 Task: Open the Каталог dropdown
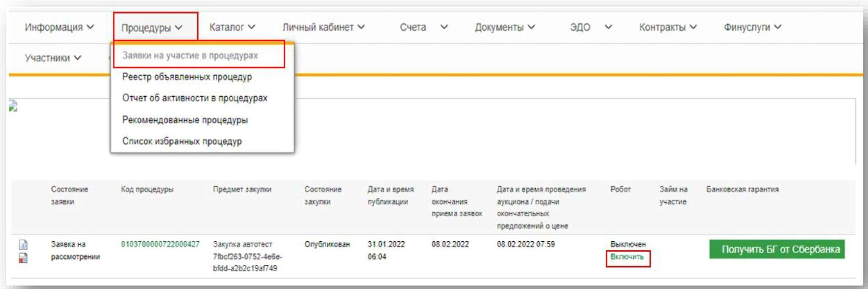click(232, 27)
